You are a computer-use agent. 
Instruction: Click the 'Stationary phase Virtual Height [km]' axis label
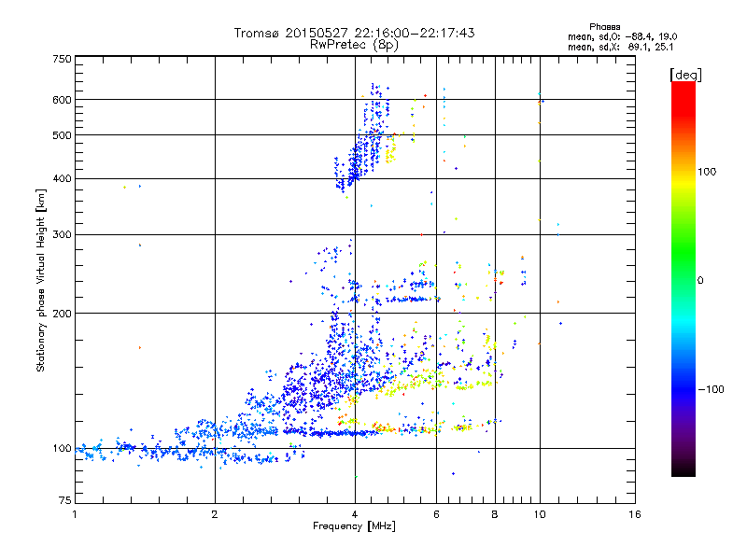tap(40, 281)
